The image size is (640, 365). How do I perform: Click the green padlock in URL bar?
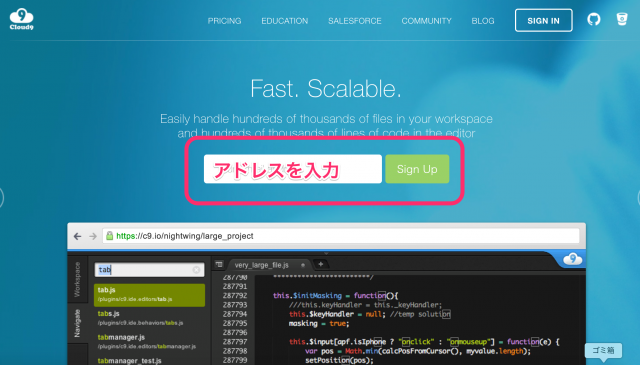(x=109, y=236)
